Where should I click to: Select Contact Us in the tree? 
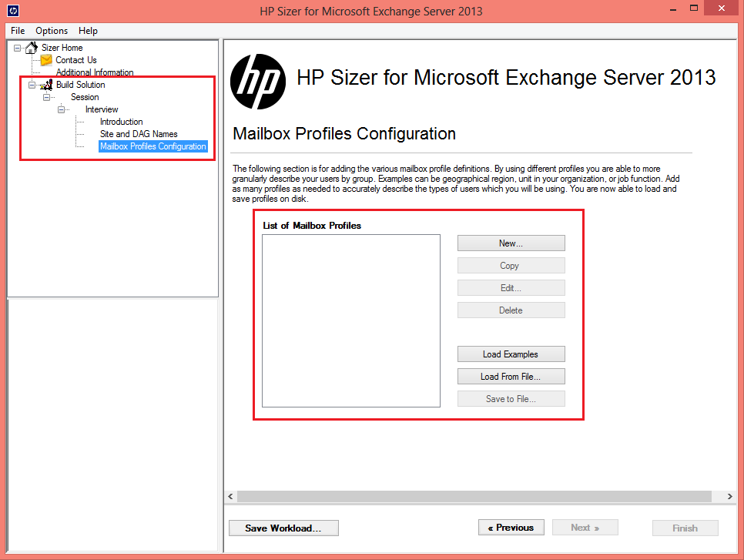point(76,60)
